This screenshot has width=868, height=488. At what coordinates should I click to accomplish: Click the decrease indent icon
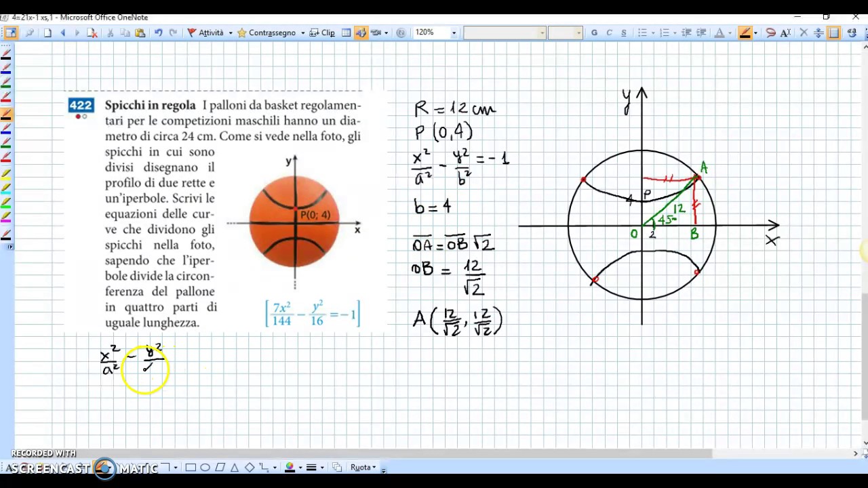point(686,33)
